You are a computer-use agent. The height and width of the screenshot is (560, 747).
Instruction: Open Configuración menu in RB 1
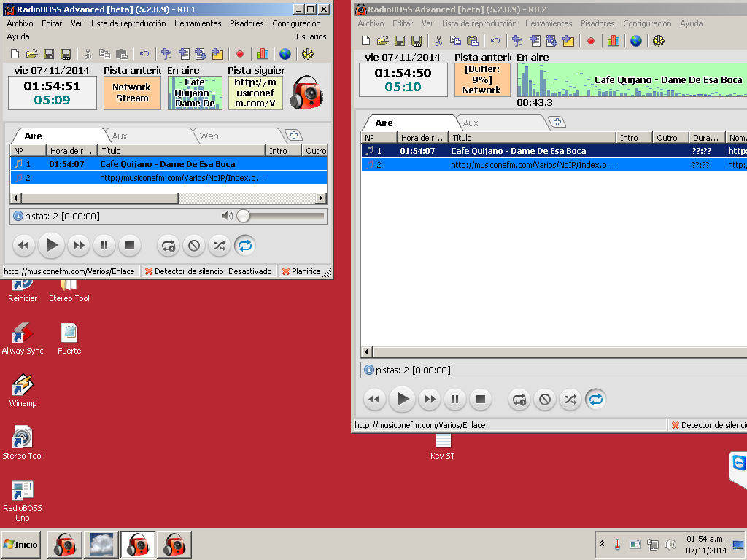click(296, 23)
